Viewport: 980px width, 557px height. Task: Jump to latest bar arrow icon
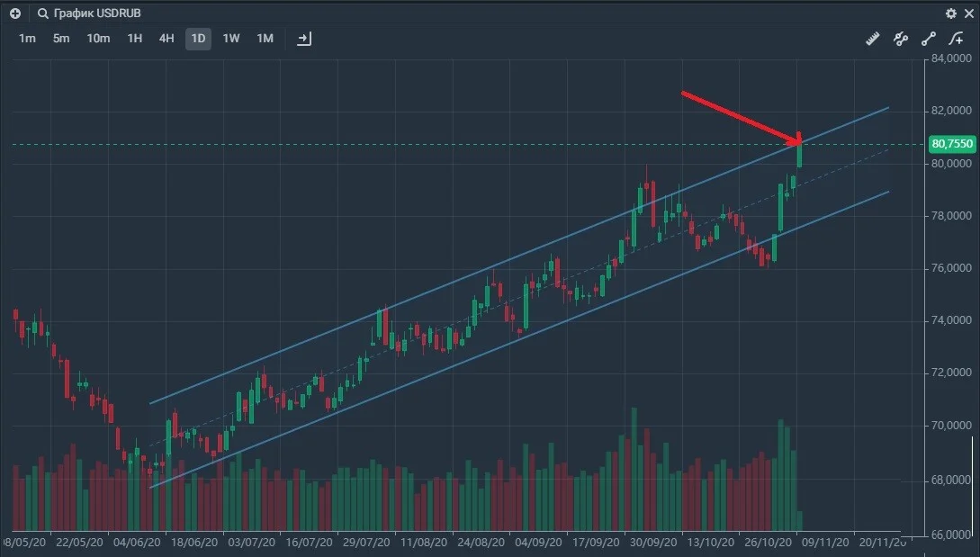coord(304,39)
